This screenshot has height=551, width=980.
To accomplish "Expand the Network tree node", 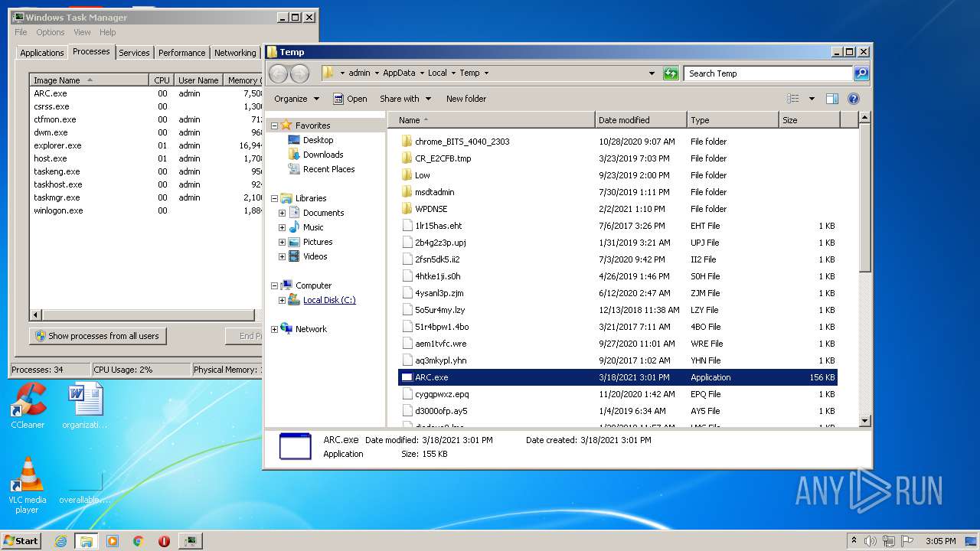I will coord(274,329).
